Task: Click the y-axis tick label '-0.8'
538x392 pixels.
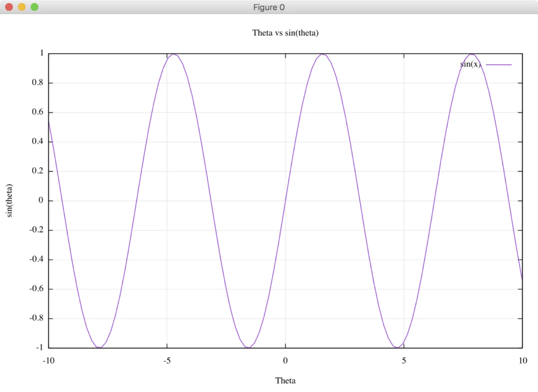Action: coord(36,318)
